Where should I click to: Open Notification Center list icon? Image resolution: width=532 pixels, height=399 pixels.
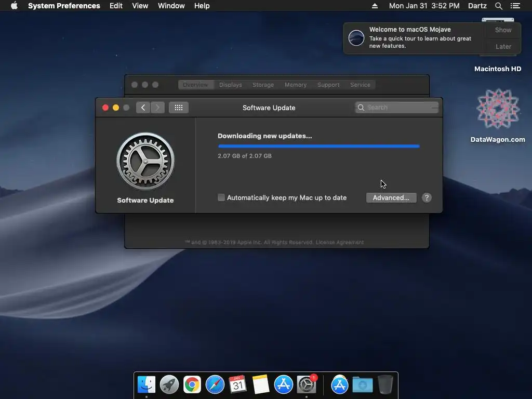click(x=515, y=6)
